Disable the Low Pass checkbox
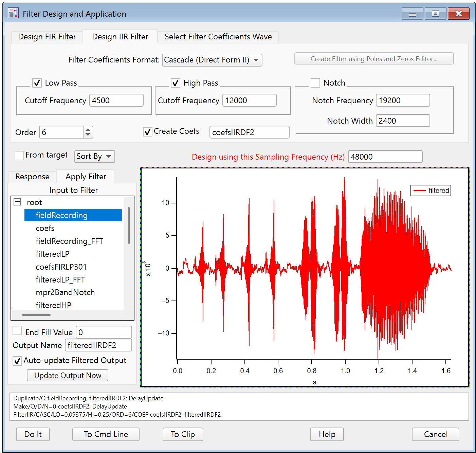This screenshot has width=476, height=453. tap(37, 83)
